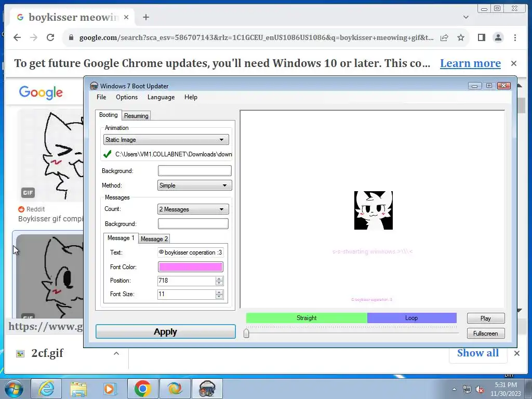Open the Windows Start menu
Image resolution: width=532 pixels, height=399 pixels.
point(14,389)
